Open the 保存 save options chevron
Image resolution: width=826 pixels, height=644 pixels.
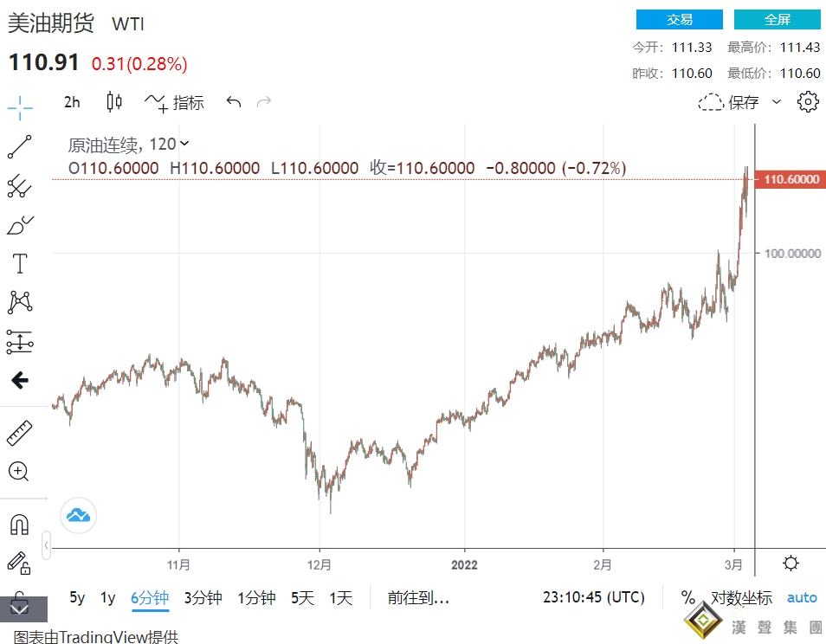[777, 102]
